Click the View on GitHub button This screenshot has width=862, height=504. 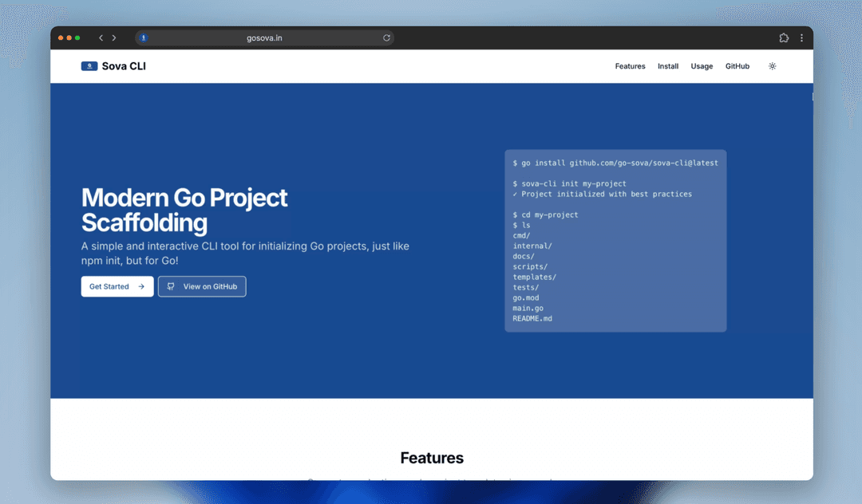click(x=202, y=286)
